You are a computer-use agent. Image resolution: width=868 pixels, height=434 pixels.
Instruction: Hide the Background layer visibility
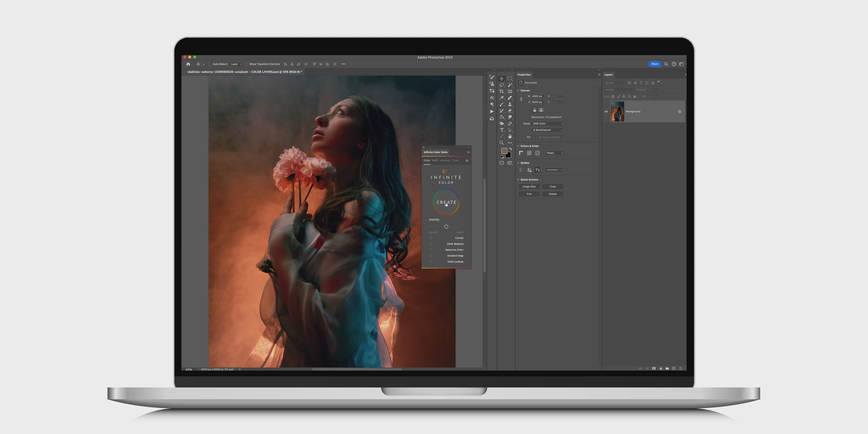pyautogui.click(x=607, y=112)
